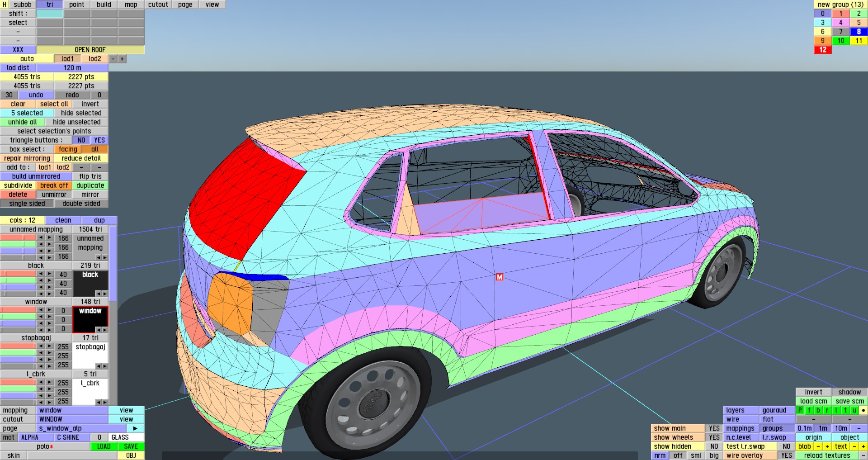Viewport: 868px width, 460px height.
Task: Open the cutout tab in top bar
Action: (x=158, y=5)
